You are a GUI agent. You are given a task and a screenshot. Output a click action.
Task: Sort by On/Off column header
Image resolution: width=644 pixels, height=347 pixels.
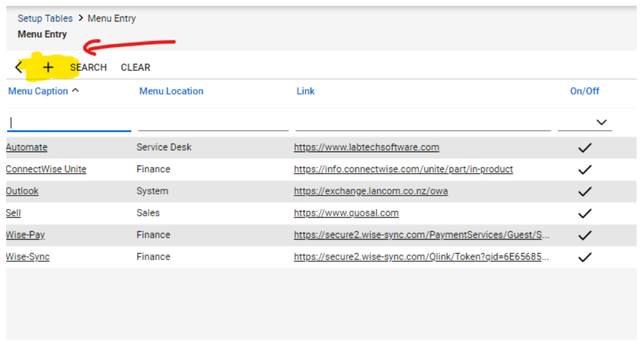pos(585,91)
